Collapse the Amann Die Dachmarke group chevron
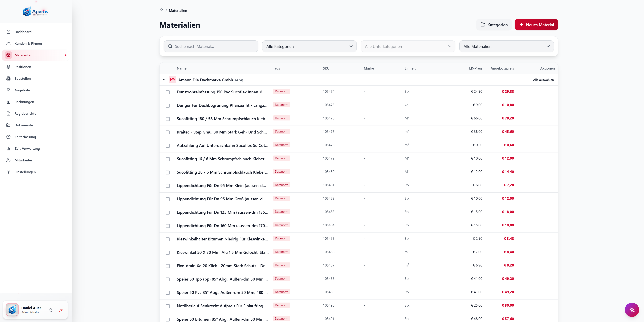 coord(164,80)
